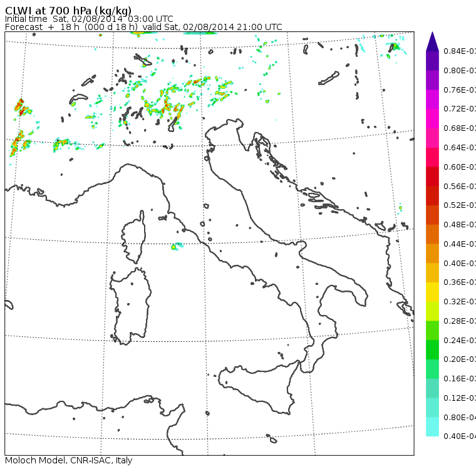476x469 pixels.
Task: Pick the 0.68E-03 colorbar label
Action: click(460, 128)
